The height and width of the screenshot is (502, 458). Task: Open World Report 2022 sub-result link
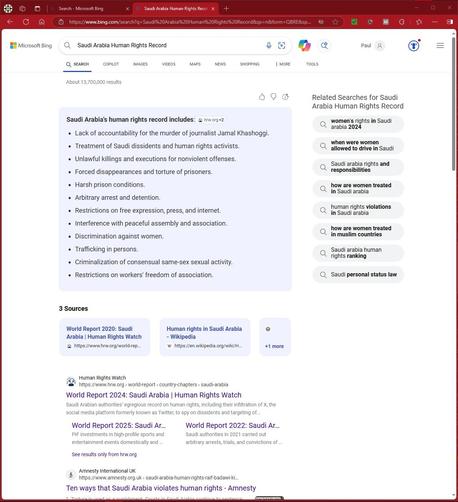click(233, 426)
